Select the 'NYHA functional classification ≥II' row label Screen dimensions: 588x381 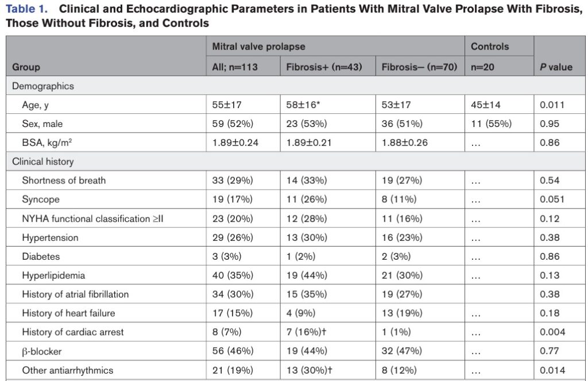coord(92,218)
